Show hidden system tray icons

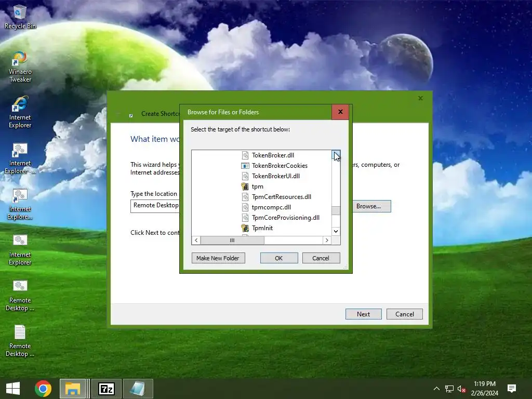coord(436,389)
